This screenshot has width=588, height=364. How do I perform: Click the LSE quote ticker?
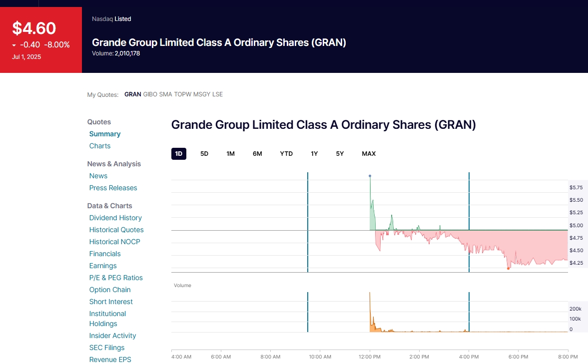218,94
